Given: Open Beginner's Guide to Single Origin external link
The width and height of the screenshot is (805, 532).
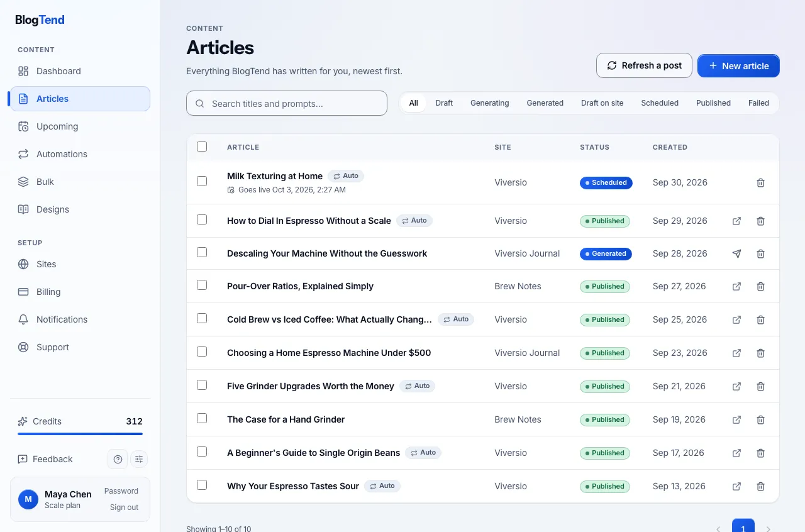Looking at the screenshot, I should [736, 453].
